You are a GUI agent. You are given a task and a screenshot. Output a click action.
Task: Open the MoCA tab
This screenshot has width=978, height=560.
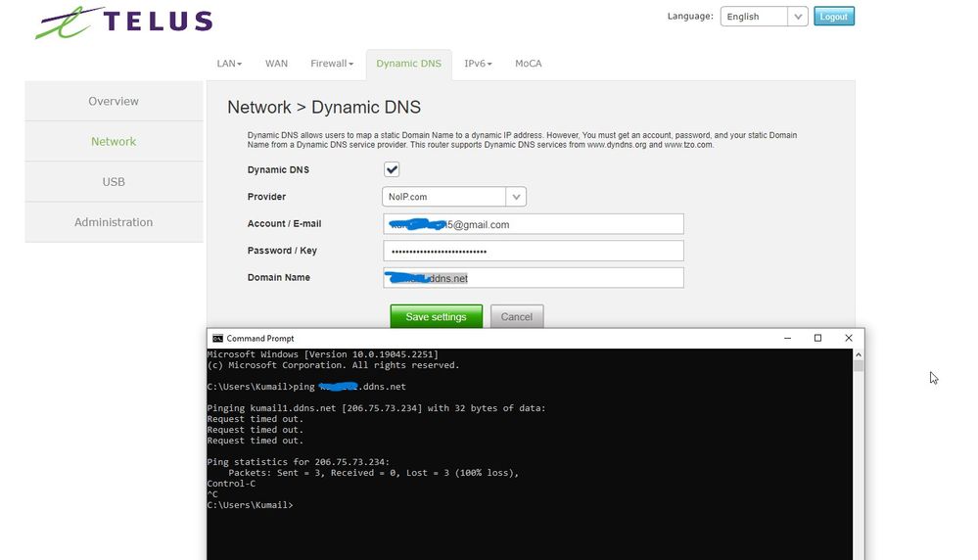pyautogui.click(x=528, y=64)
